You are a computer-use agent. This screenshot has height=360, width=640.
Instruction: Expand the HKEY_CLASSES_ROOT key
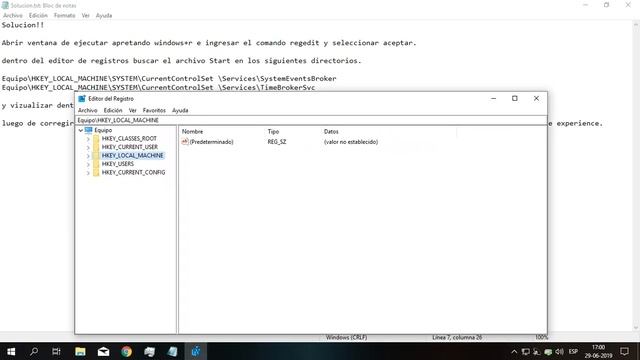coord(88,139)
